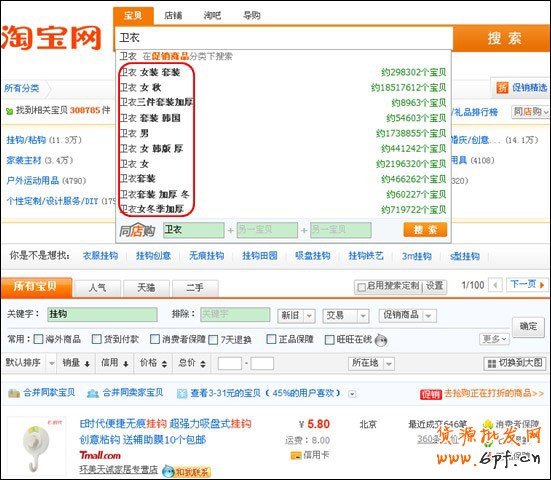Switch view with 切换到大图
This screenshot has height=480, width=551.
[x=515, y=363]
